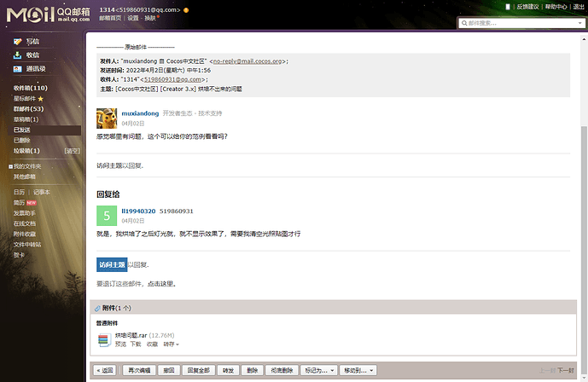Open the ll19940320 profile name link
The height and width of the screenshot is (382, 588).
pos(138,211)
